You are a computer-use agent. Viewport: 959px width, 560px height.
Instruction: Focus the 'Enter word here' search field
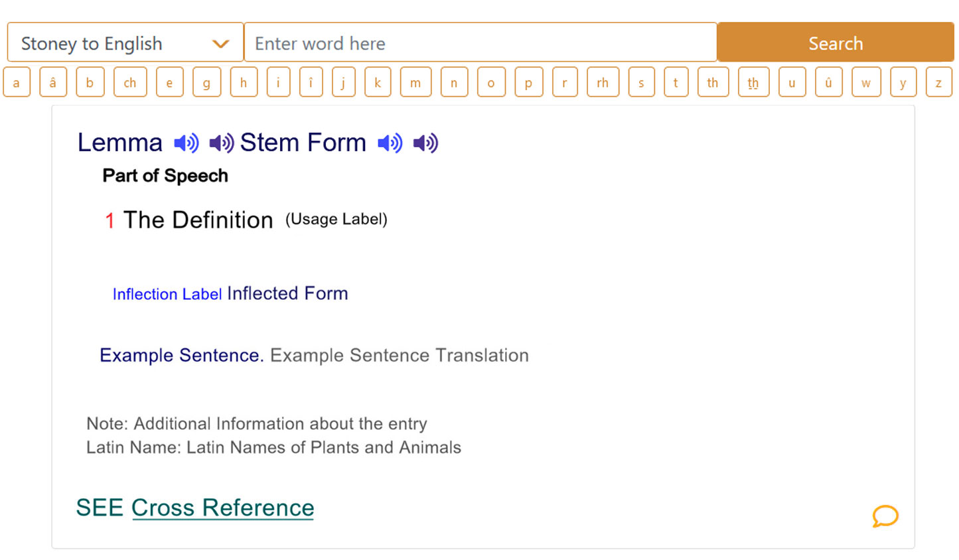tap(480, 43)
